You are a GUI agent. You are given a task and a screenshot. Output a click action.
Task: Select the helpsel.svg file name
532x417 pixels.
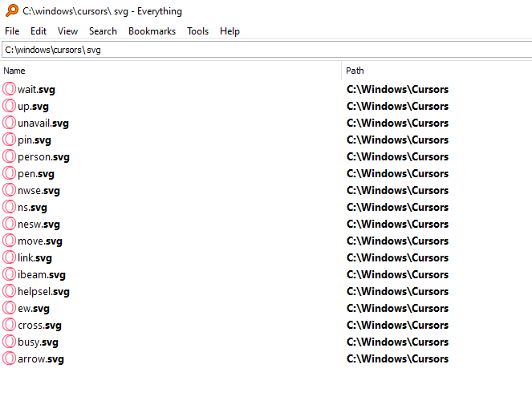point(43,292)
